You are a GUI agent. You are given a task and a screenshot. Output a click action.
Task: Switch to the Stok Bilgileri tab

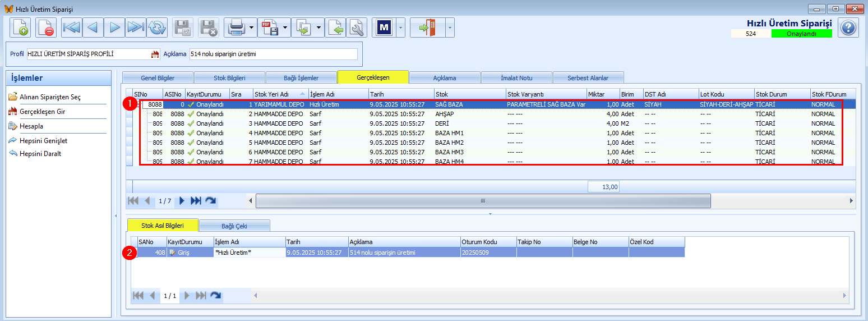click(229, 78)
